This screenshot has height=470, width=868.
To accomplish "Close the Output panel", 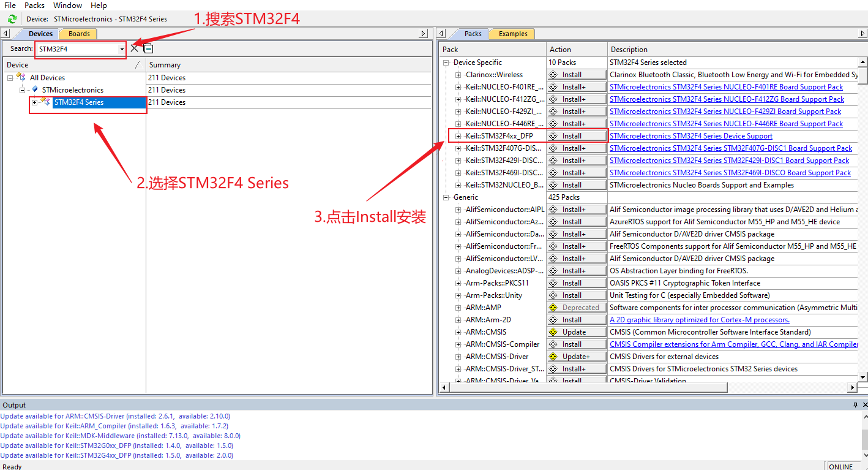I will point(864,405).
